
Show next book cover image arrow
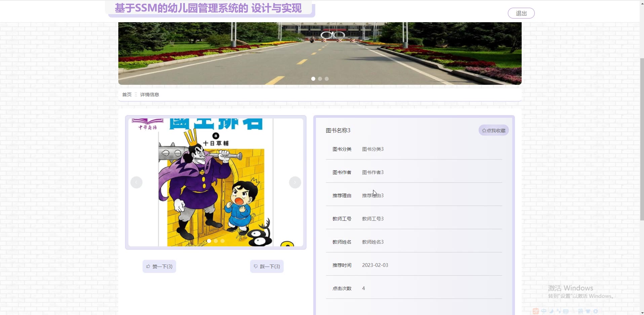coord(295,182)
